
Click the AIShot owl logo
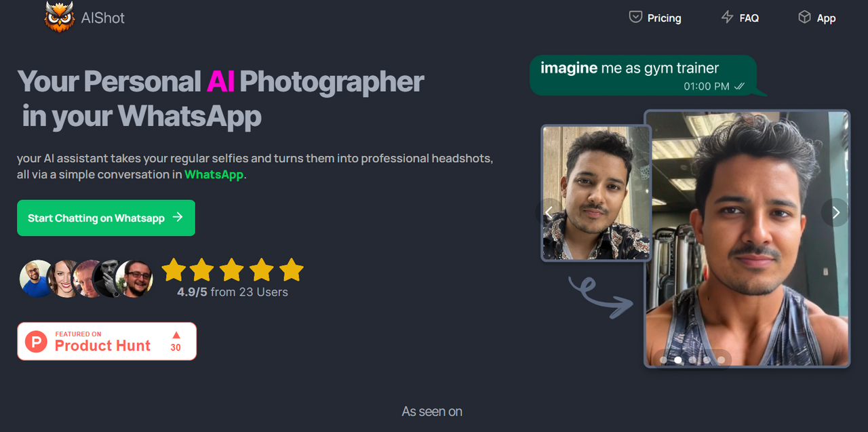click(x=59, y=16)
